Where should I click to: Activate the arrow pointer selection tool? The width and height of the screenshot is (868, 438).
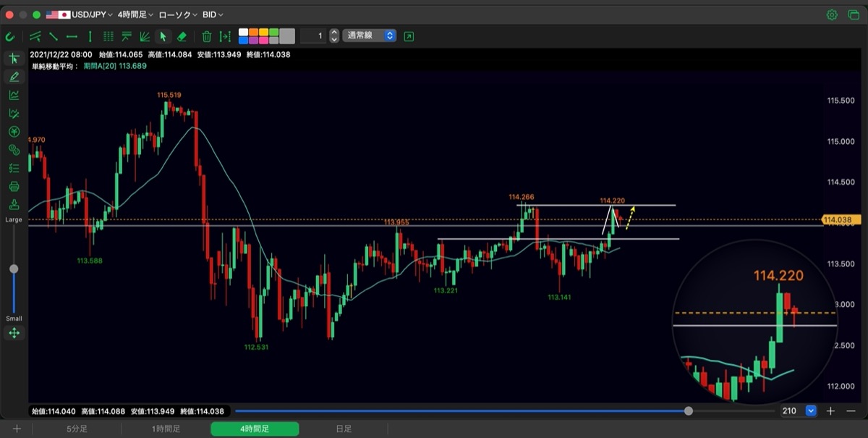tap(163, 35)
